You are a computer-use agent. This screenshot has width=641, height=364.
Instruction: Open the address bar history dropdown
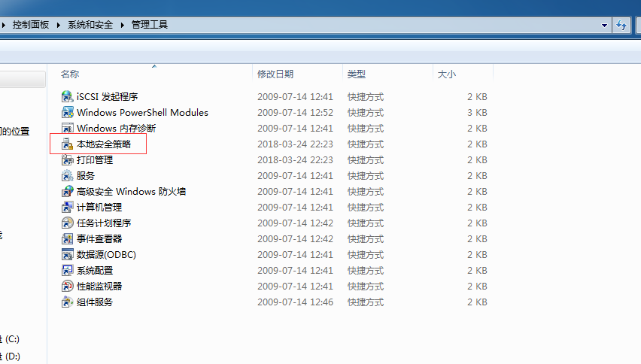pos(604,26)
